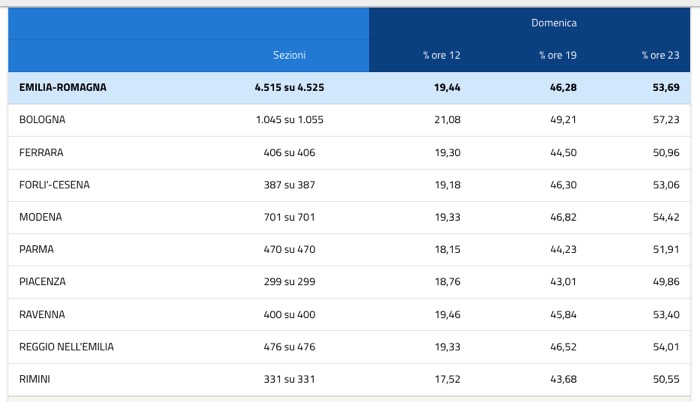Select the FORLI'-CESENA province name
This screenshot has width=700, height=402.
(54, 185)
